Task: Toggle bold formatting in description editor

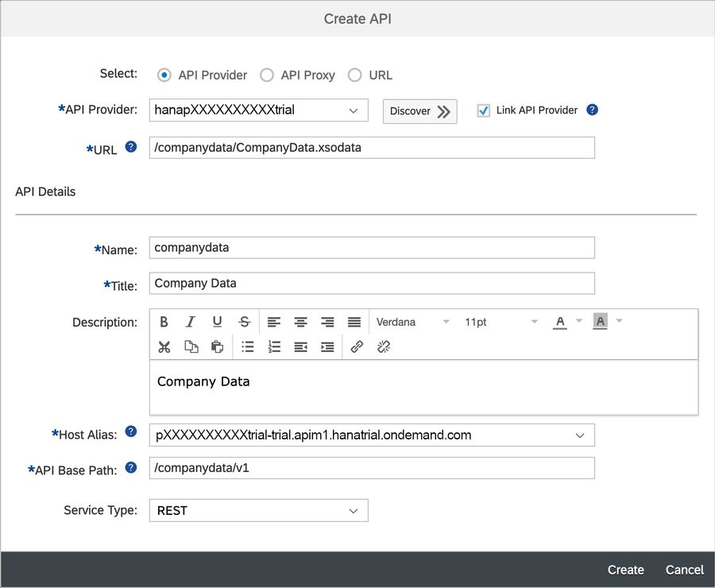Action: point(164,322)
